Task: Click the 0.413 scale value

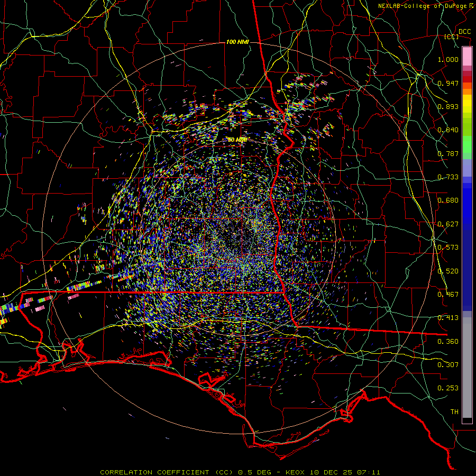Action: [448, 318]
